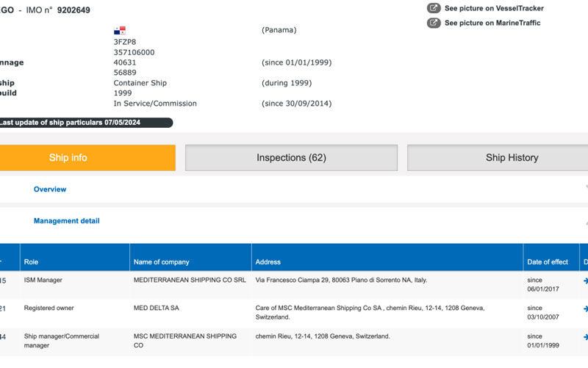Select the call sign 3FZP8
The width and height of the screenshot is (588, 368).
pyautogui.click(x=125, y=42)
